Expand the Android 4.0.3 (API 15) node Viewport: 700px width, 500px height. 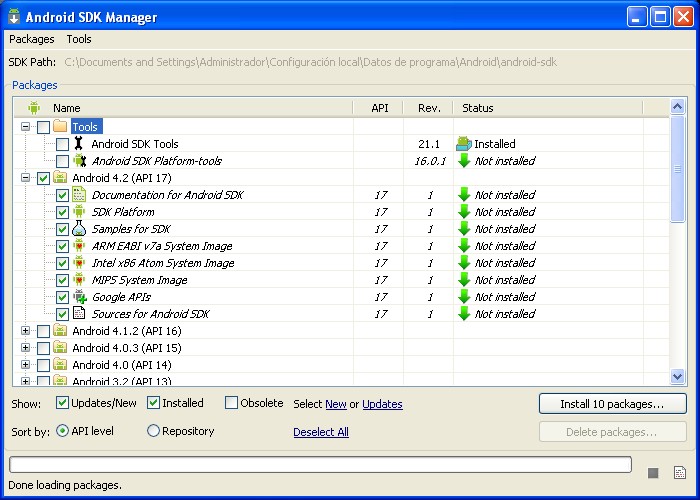coord(25,348)
